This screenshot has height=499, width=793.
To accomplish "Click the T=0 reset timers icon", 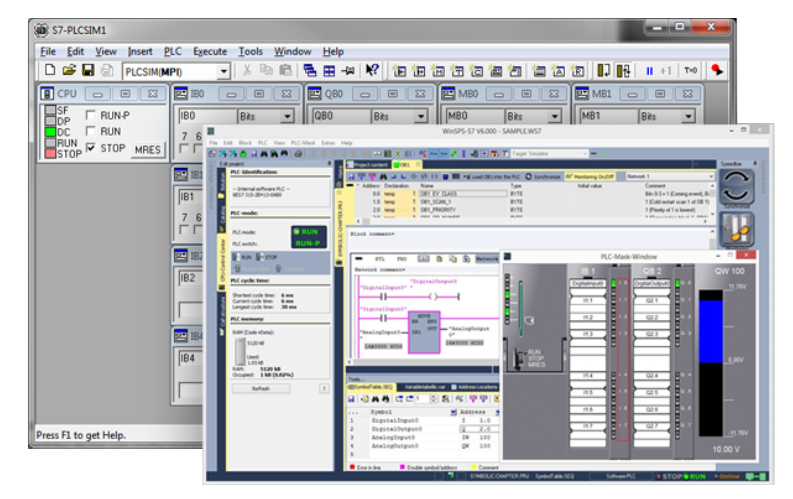I will 690,71.
